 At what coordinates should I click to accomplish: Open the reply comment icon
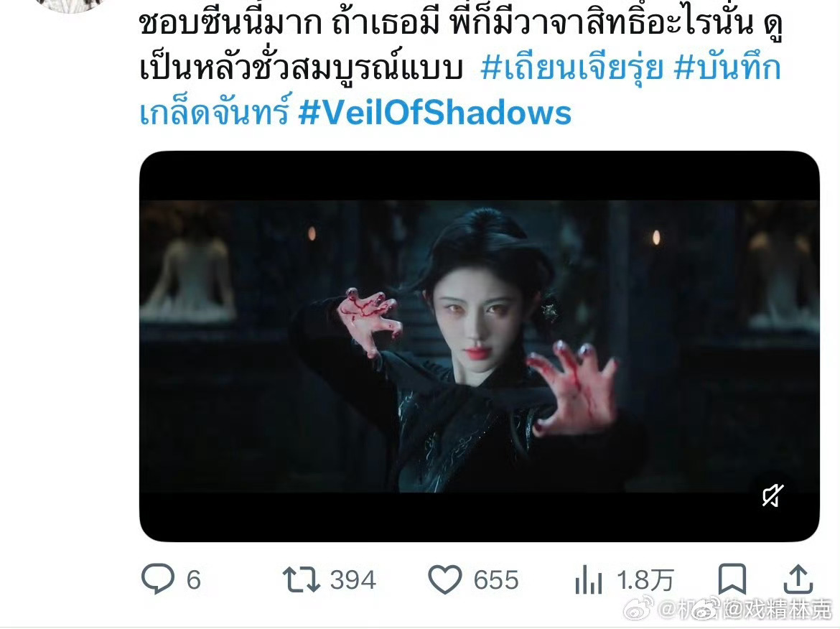pos(157,579)
